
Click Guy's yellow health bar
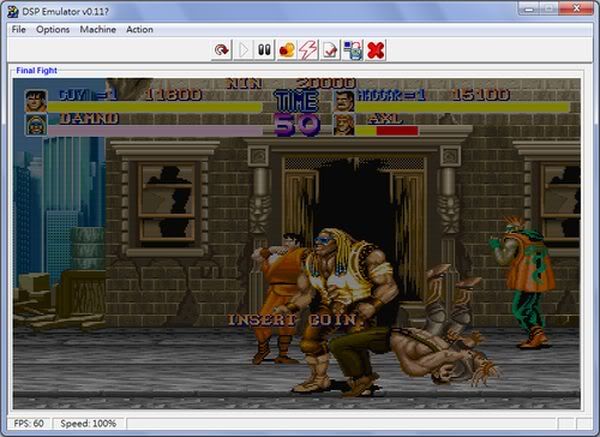point(155,107)
